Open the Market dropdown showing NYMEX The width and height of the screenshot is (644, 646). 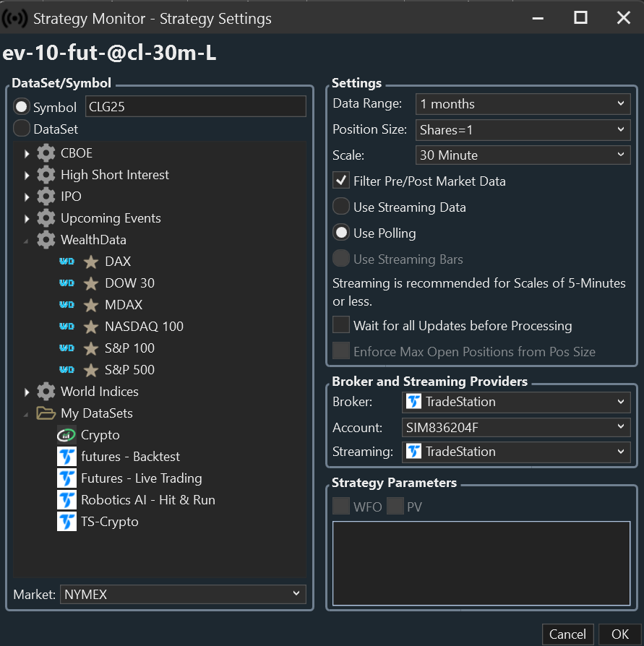click(183, 594)
